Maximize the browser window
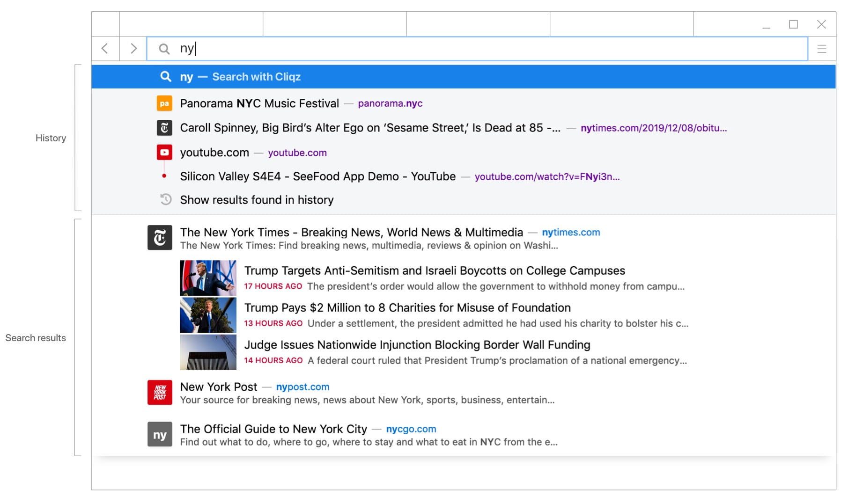The image size is (848, 504). tap(793, 24)
